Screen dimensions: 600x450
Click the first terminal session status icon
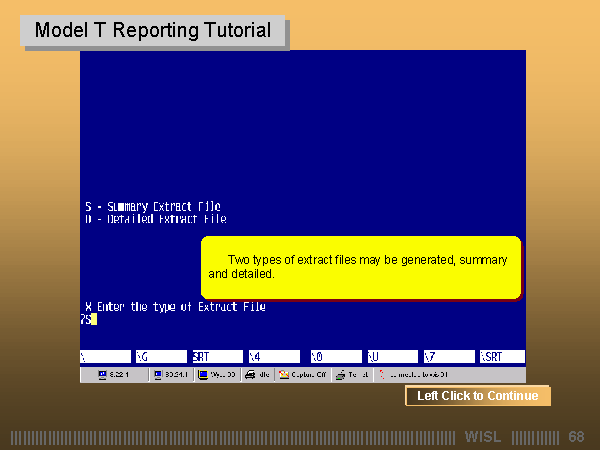(x=114, y=375)
